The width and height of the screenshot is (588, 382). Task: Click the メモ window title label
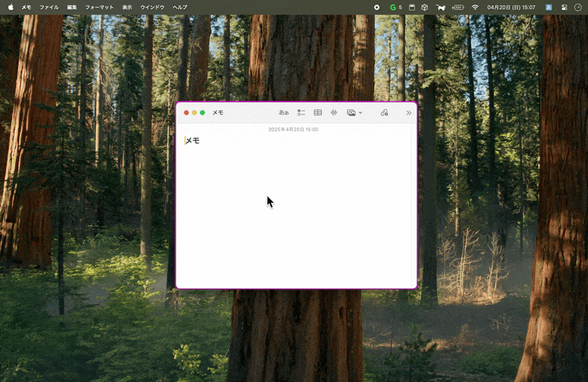(218, 112)
